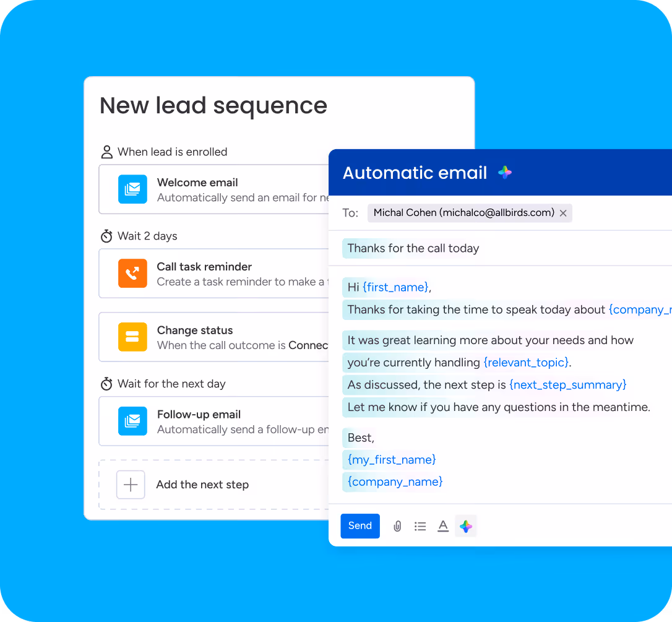This screenshot has width=672, height=622.
Task: Remove recipient Michal Cohen with the X
Action: pyautogui.click(x=563, y=213)
